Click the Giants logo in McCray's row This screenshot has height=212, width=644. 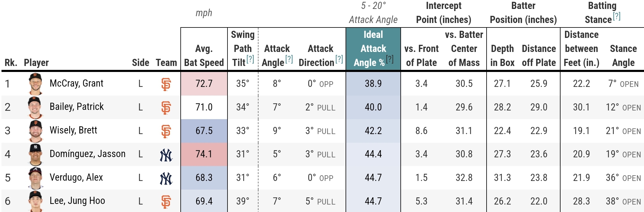pyautogui.click(x=166, y=84)
